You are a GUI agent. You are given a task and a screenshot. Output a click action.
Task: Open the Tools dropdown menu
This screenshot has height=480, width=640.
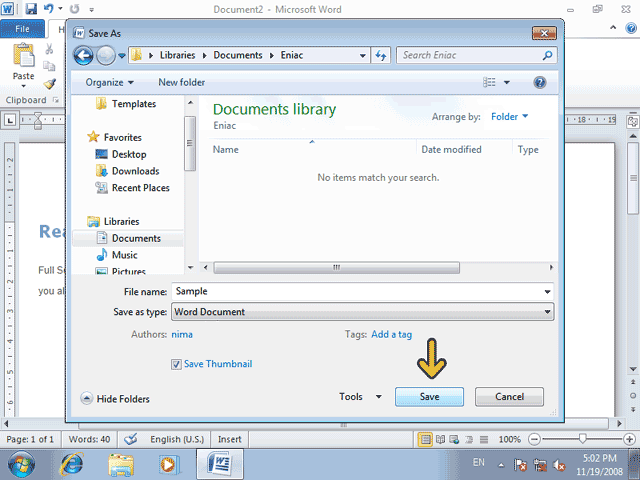click(x=360, y=397)
